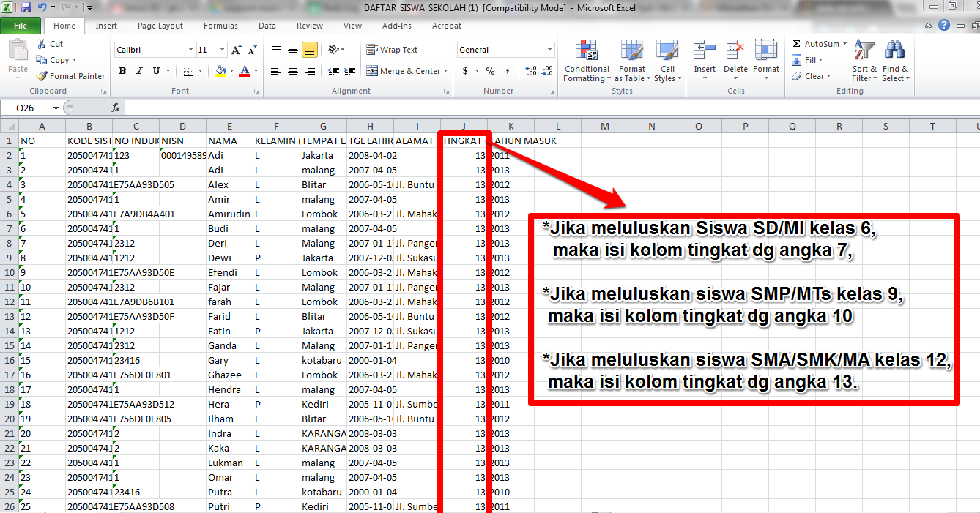The image size is (980, 513).
Task: Click the Copy button
Action: [53, 60]
